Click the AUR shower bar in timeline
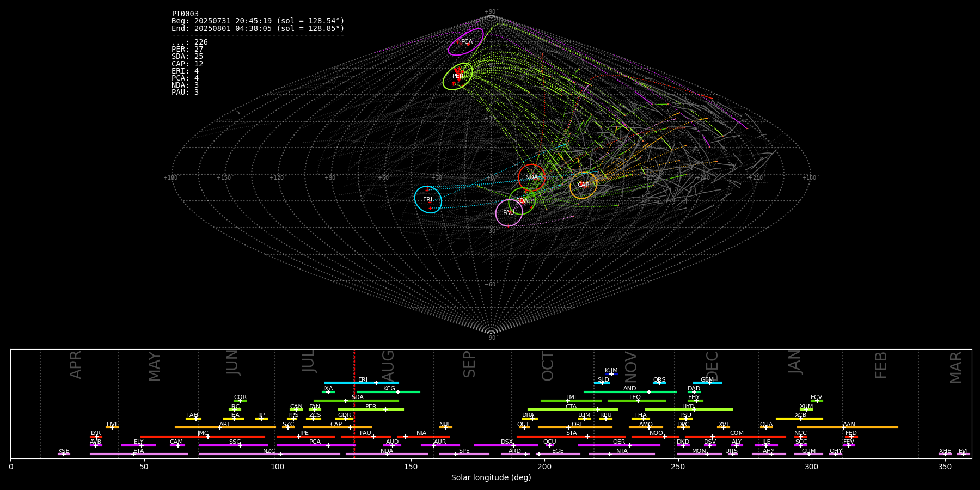 point(440,445)
